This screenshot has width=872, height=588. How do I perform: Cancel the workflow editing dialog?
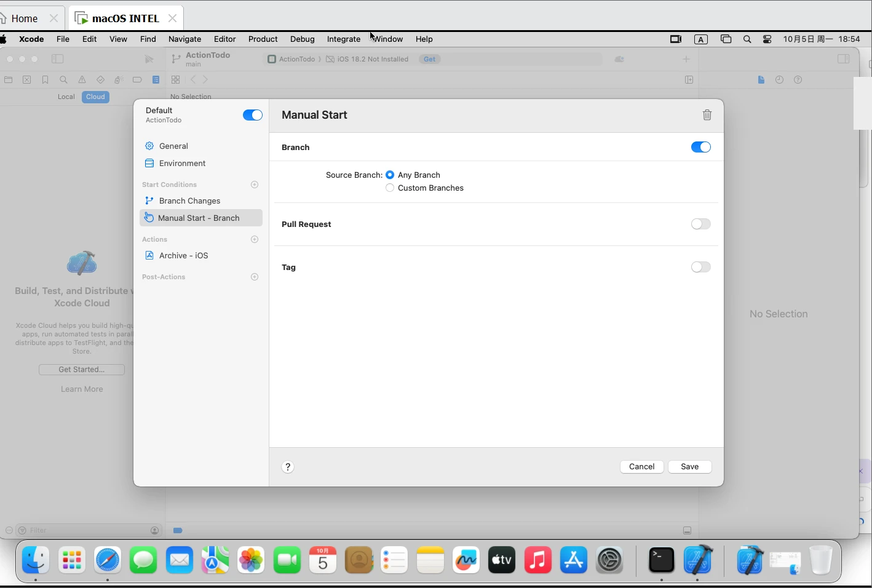(642, 467)
